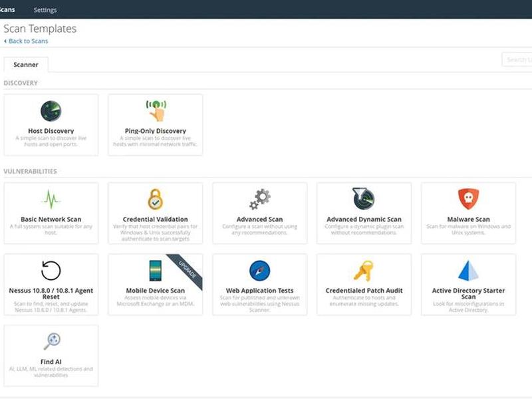Screen dimensions: 532x399
Task: Open the Scans menu in top bar
Action: pos(7,9)
